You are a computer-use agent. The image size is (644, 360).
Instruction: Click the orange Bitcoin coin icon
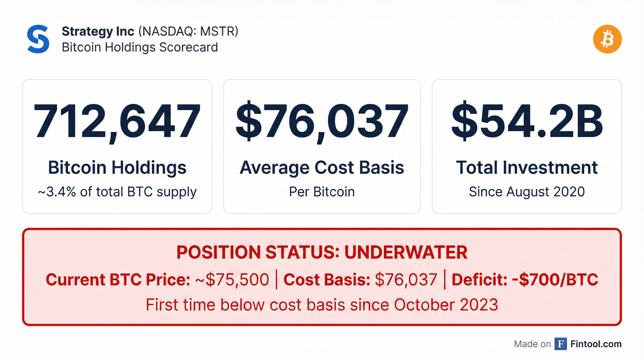[x=607, y=39]
